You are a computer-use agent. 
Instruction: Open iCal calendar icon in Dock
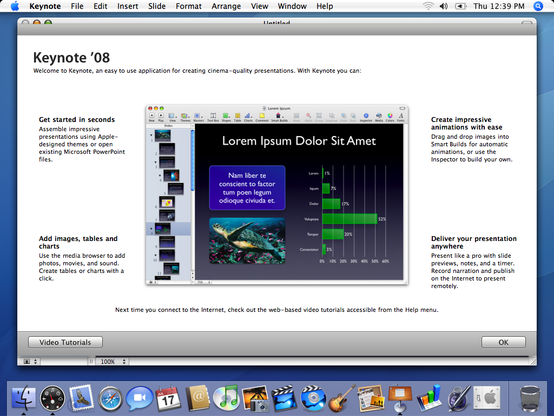tap(168, 398)
